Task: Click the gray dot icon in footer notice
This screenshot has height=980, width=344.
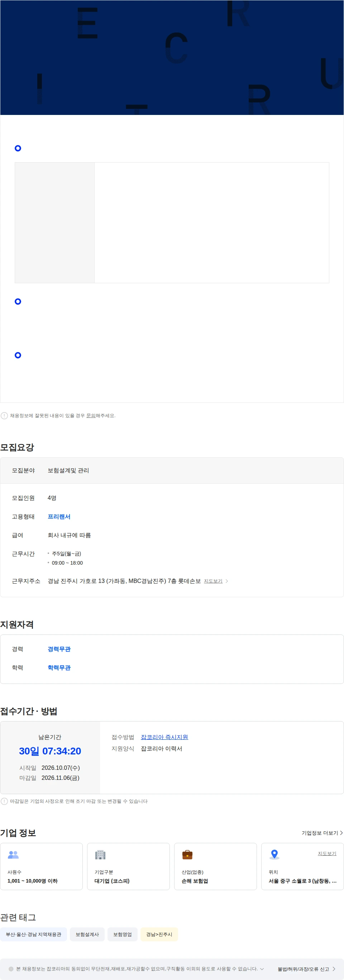Action: (x=11, y=969)
